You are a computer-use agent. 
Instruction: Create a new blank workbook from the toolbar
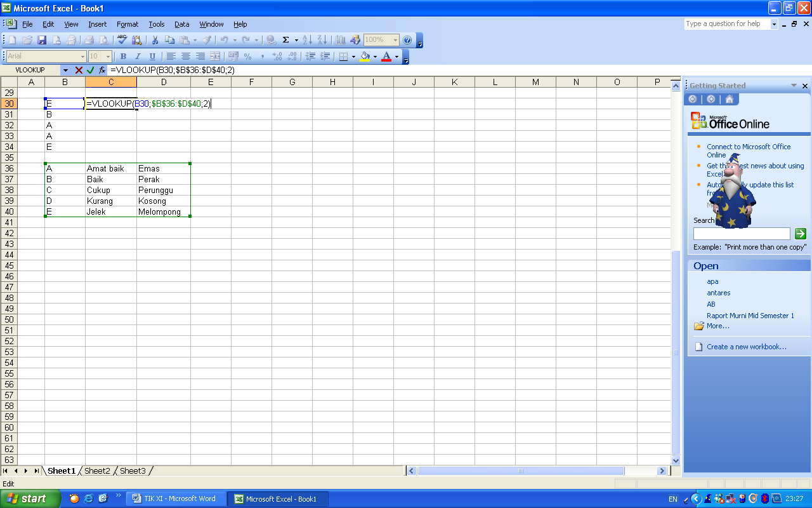click(x=13, y=40)
